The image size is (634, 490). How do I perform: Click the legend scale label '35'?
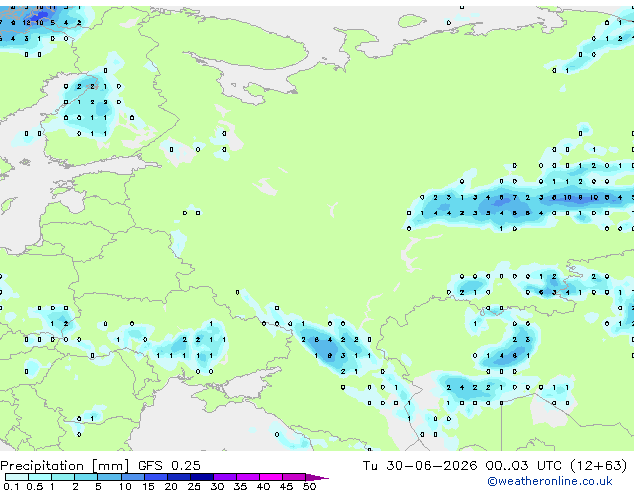(240, 486)
